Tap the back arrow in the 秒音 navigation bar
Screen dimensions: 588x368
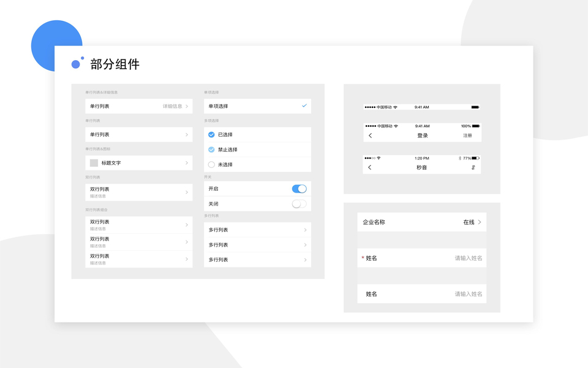pyautogui.click(x=370, y=167)
